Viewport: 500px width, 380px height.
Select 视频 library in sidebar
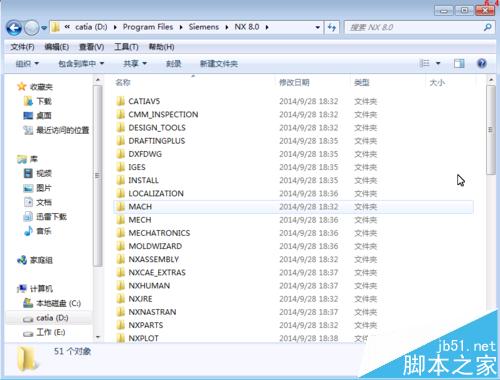pos(38,173)
